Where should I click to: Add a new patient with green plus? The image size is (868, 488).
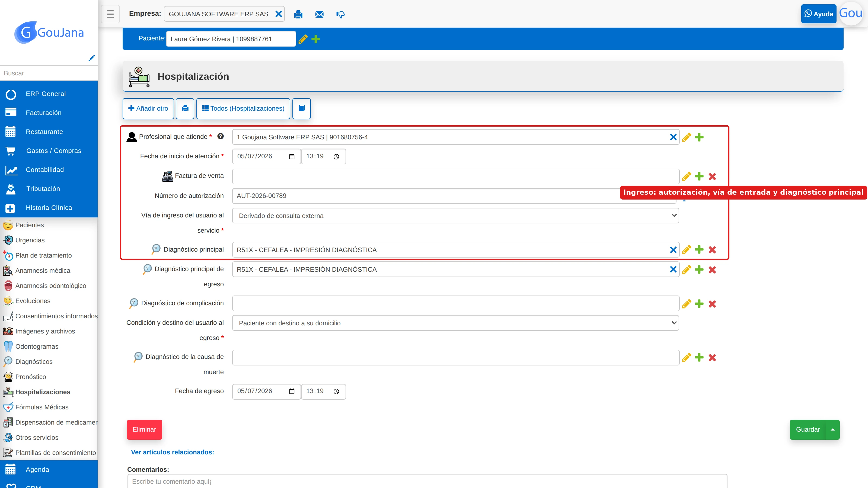tap(316, 39)
